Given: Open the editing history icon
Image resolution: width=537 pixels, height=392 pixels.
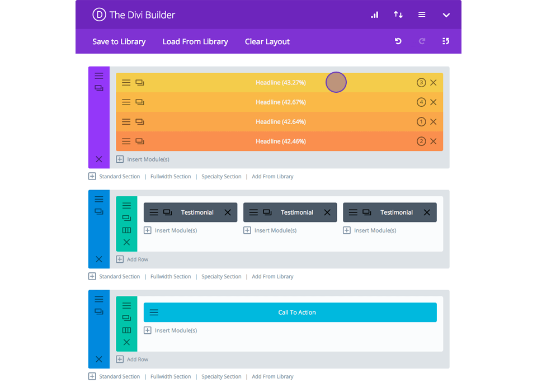Looking at the screenshot, I should pyautogui.click(x=445, y=41).
